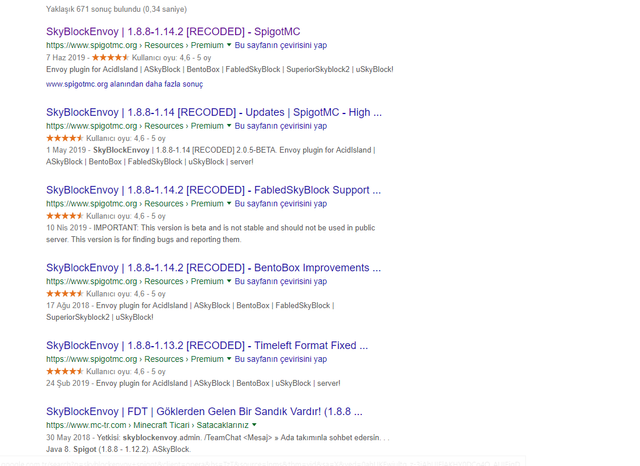640x466 pixels.
Task: Expand URL dropdown arrow under Updates result
Action: pos(229,126)
